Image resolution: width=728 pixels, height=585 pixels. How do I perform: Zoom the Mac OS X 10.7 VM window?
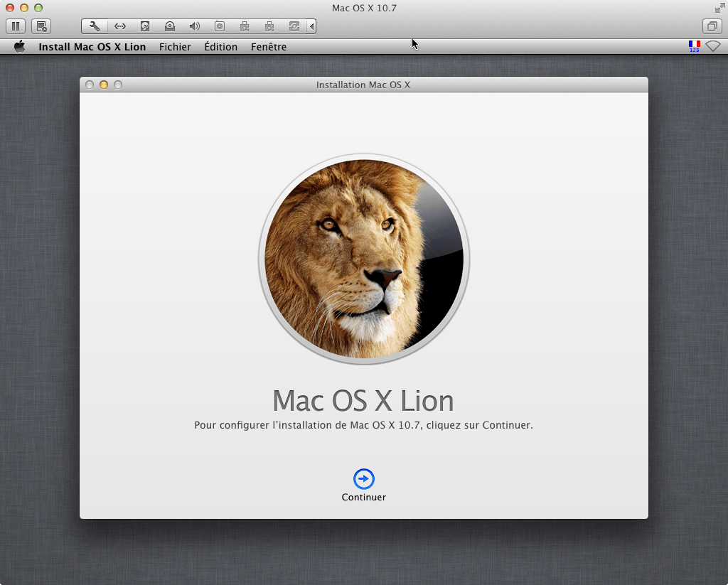point(38,8)
